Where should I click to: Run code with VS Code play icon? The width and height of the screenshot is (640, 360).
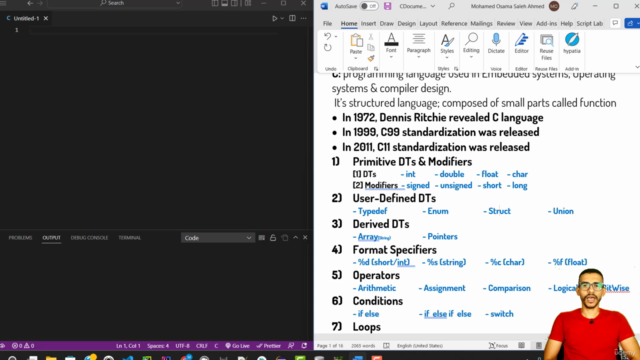coord(274,18)
